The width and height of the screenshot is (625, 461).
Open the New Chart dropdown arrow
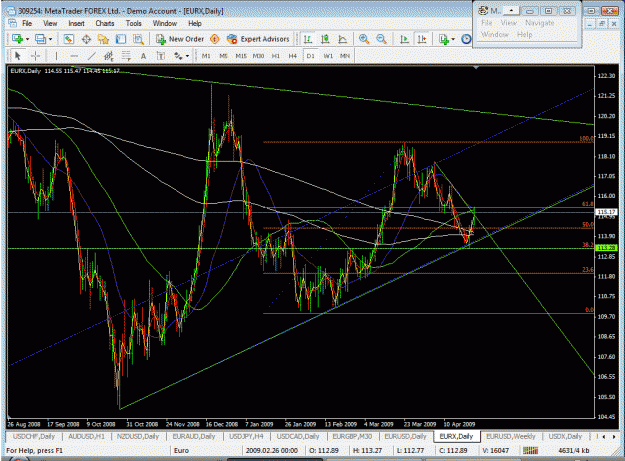click(x=28, y=39)
